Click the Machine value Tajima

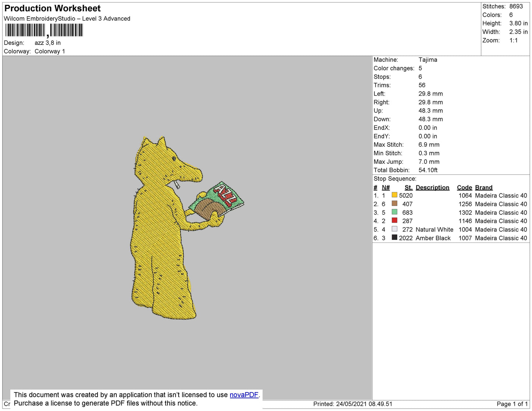click(428, 60)
